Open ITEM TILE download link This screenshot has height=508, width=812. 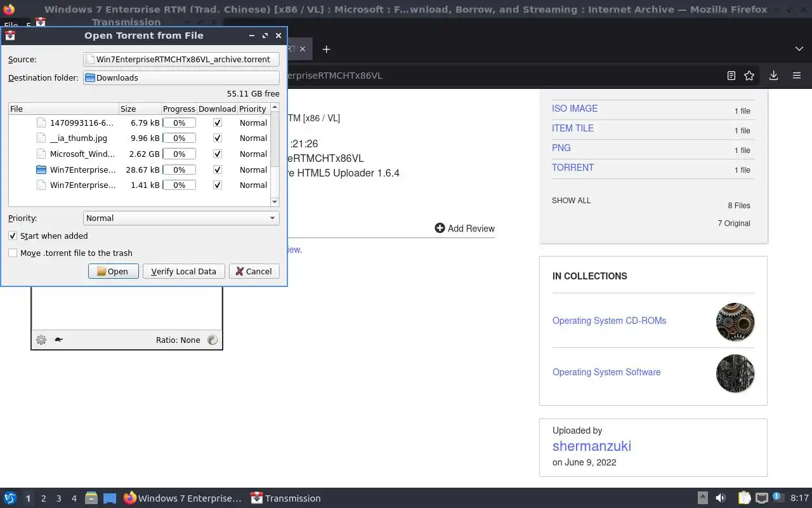(x=573, y=128)
